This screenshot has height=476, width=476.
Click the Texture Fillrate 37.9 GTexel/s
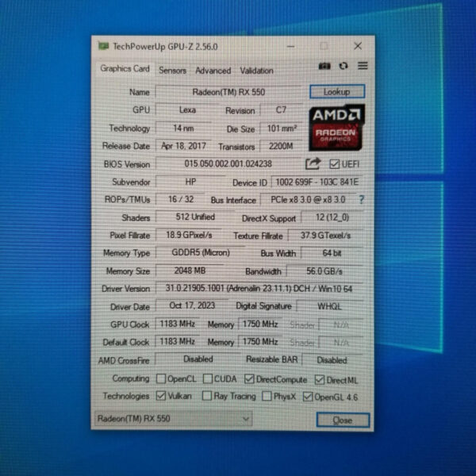tap(325, 236)
